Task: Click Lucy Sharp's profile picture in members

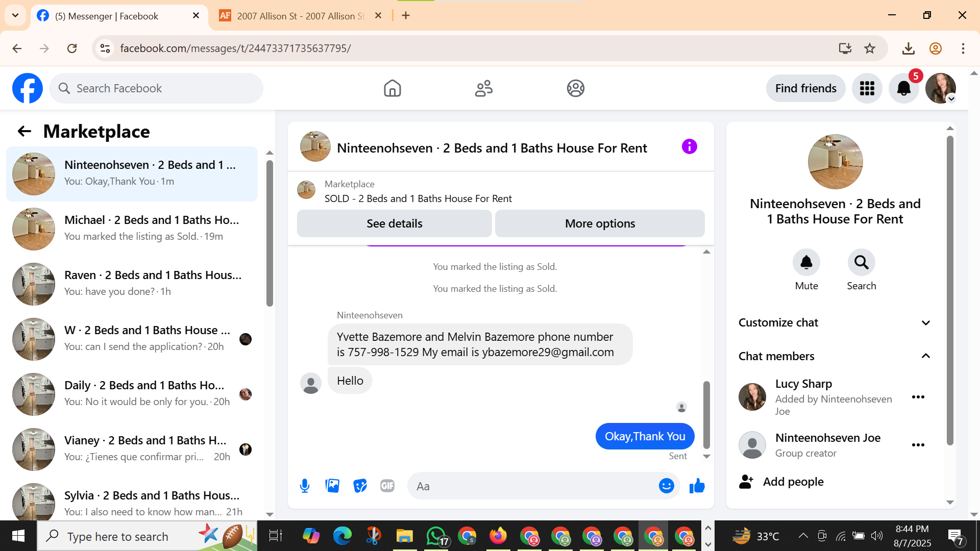Action: (752, 397)
